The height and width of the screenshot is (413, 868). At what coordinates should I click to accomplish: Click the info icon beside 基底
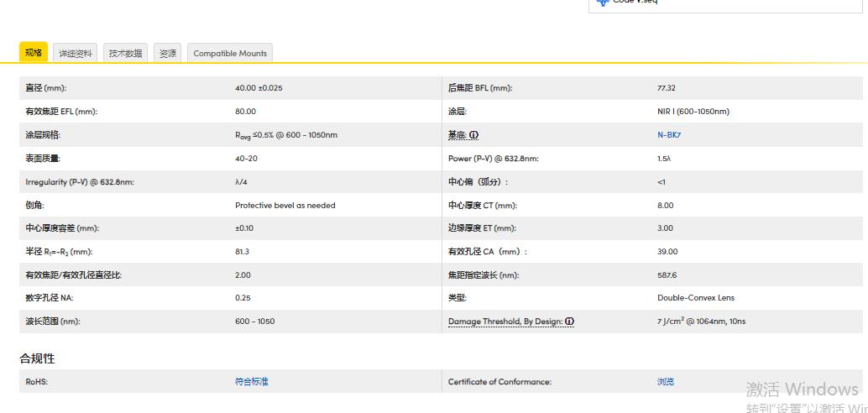[474, 135]
